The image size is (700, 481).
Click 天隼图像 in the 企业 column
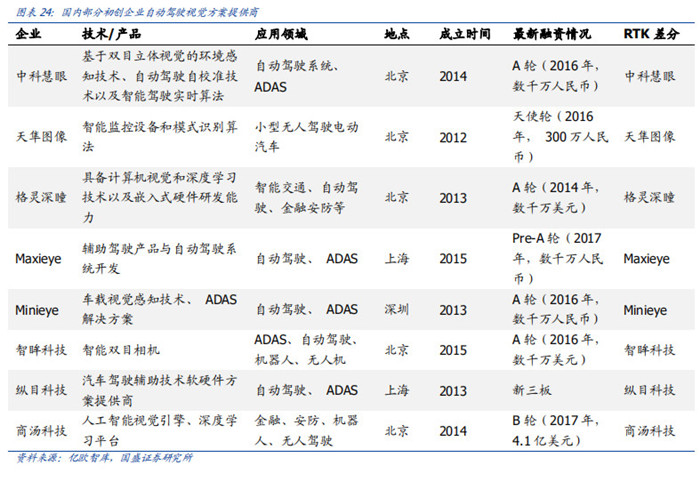coord(42,136)
